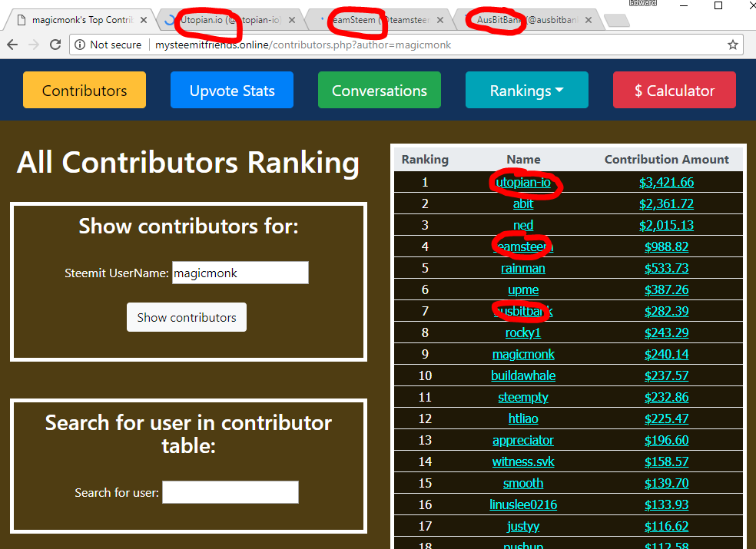The height and width of the screenshot is (549, 756).
Task: Click the Steemit UserName input field
Action: (240, 273)
